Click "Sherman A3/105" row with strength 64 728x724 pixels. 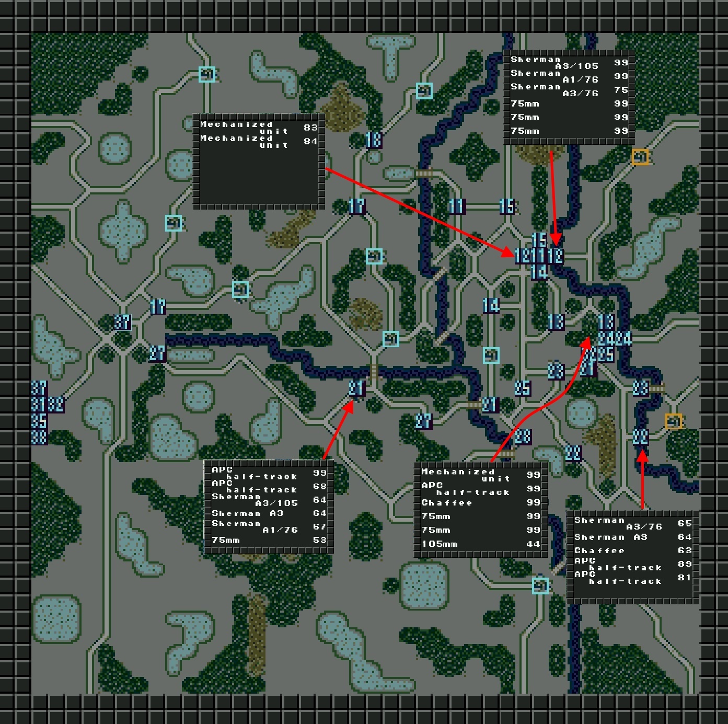[269, 500]
